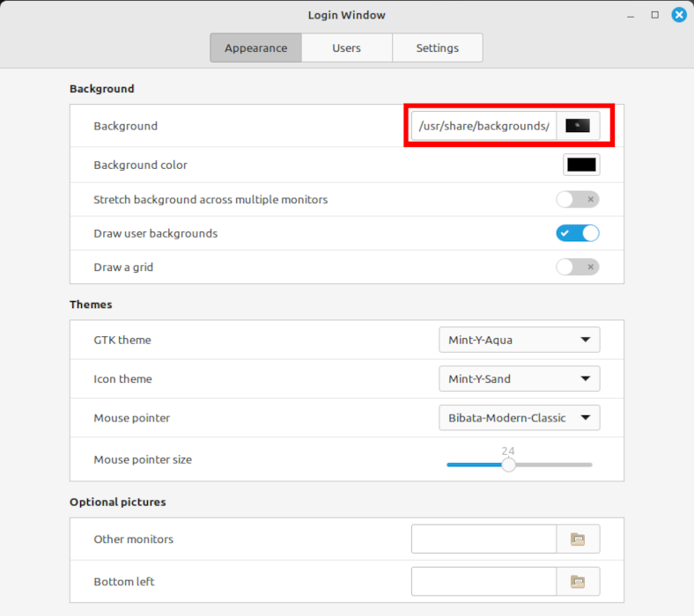Click the "Mouse pointer size" label
This screenshot has width=694, height=616.
(x=143, y=460)
